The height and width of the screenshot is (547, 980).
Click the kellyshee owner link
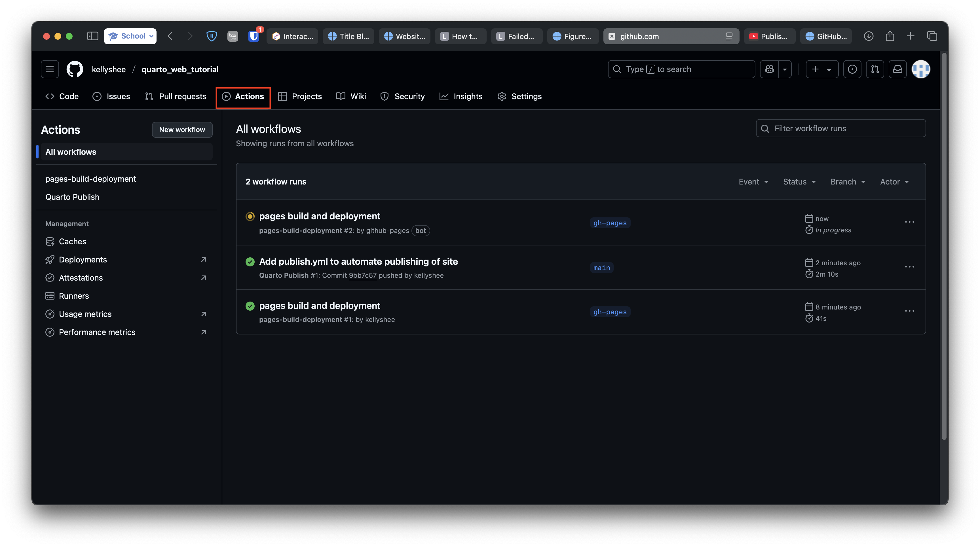tap(109, 69)
